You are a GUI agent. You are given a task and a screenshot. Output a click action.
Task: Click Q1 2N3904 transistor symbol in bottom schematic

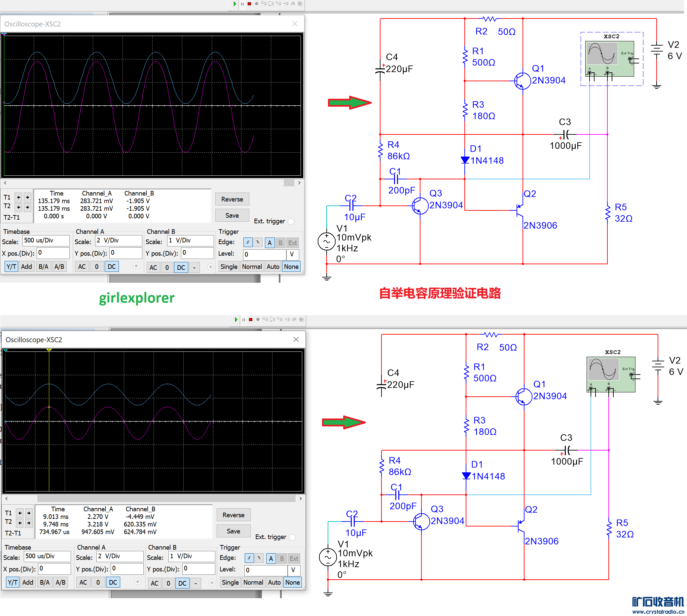[523, 397]
